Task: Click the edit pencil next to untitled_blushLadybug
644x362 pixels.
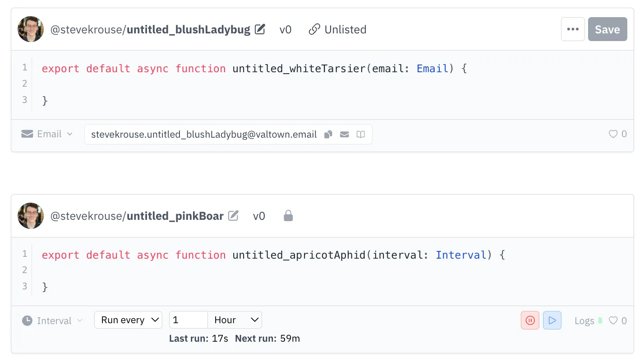Action: tap(260, 30)
